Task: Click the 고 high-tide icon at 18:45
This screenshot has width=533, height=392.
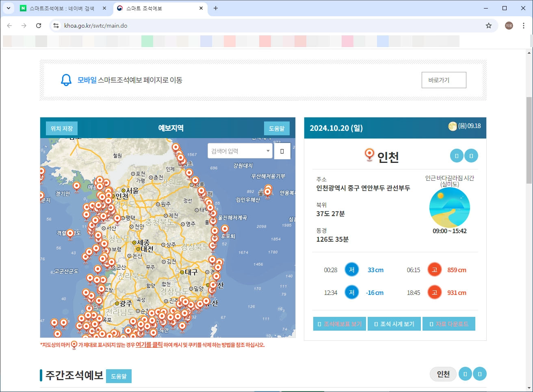Action: [x=434, y=292]
